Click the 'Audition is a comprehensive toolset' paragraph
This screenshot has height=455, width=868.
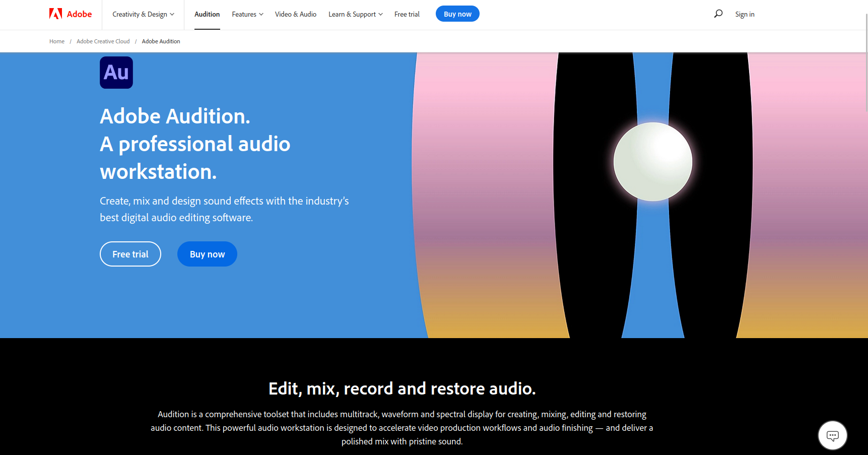402,428
